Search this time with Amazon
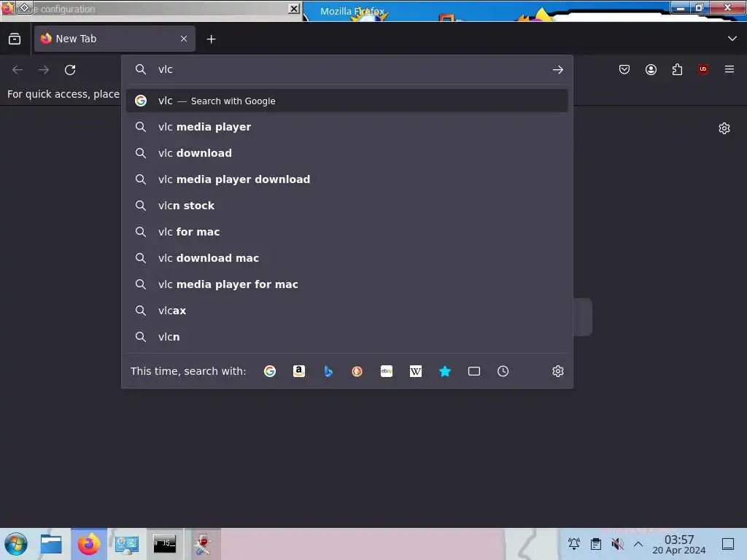Viewport: 747px width, 560px height. [298, 371]
